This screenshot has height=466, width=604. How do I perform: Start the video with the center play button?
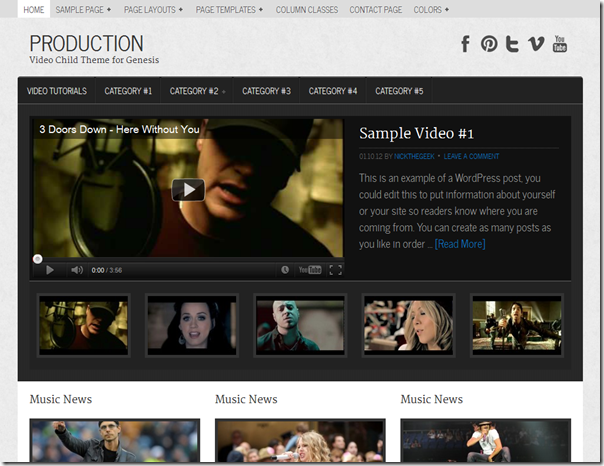(188, 190)
